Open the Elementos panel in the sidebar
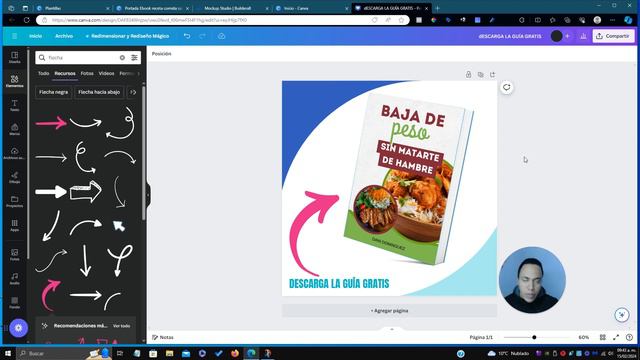 14,81
